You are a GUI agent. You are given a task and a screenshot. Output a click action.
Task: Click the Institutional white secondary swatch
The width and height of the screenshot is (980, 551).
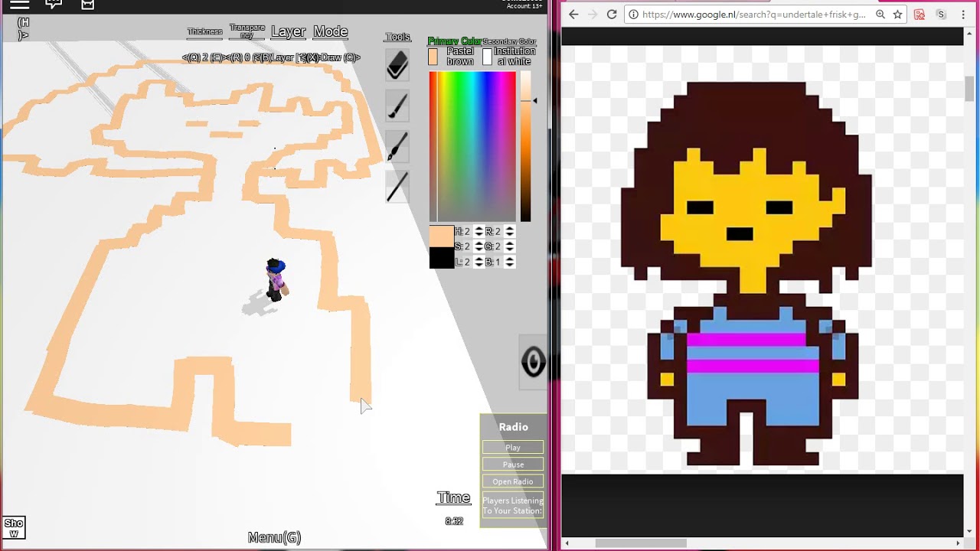487,57
